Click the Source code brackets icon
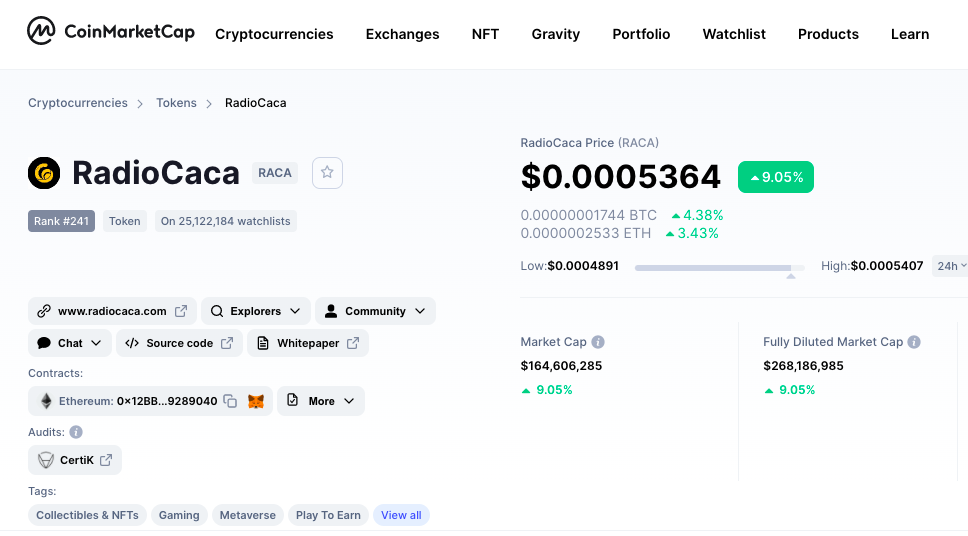 [132, 343]
